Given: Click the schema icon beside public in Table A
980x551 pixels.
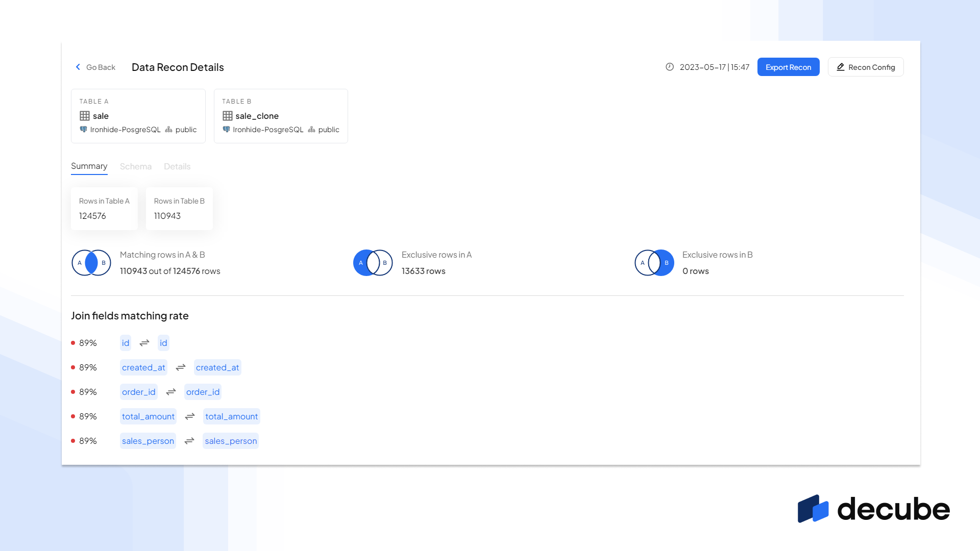Looking at the screenshot, I should point(168,130).
